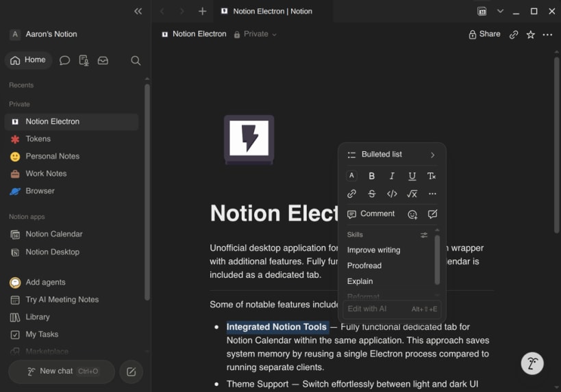Toggle underline on selected text

[x=412, y=176]
